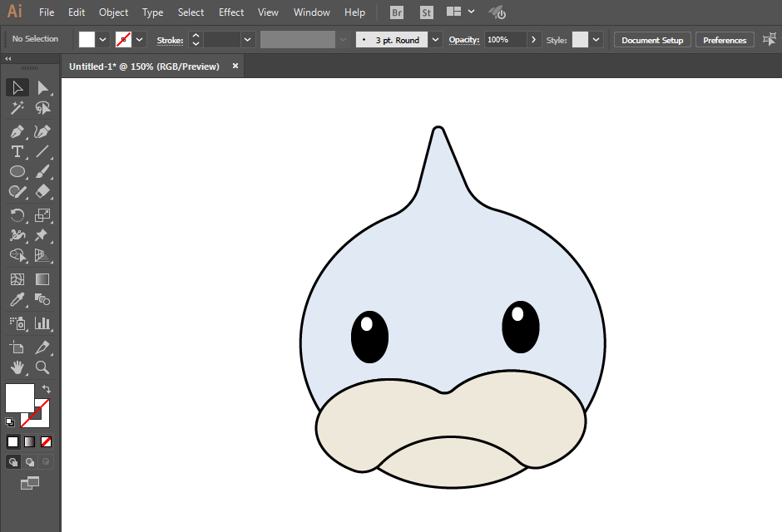
Task: Select the Eyedropper tool
Action: (17, 300)
